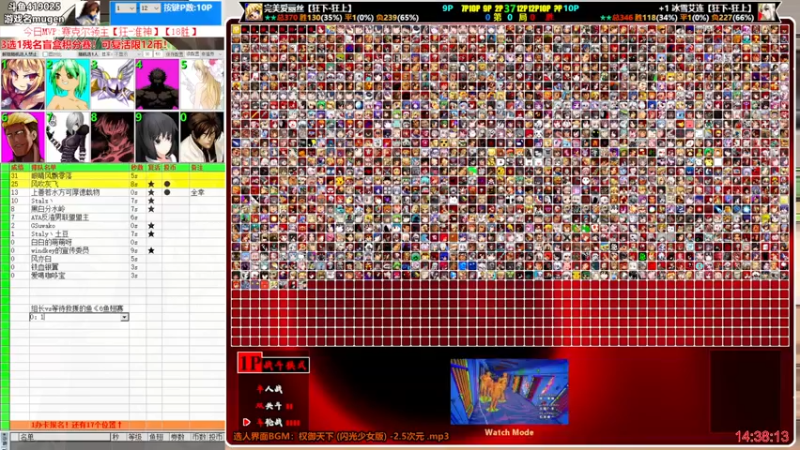Select the 爱喝咖啡宝 name cell
800x450 pixels.
pyautogui.click(x=80, y=276)
